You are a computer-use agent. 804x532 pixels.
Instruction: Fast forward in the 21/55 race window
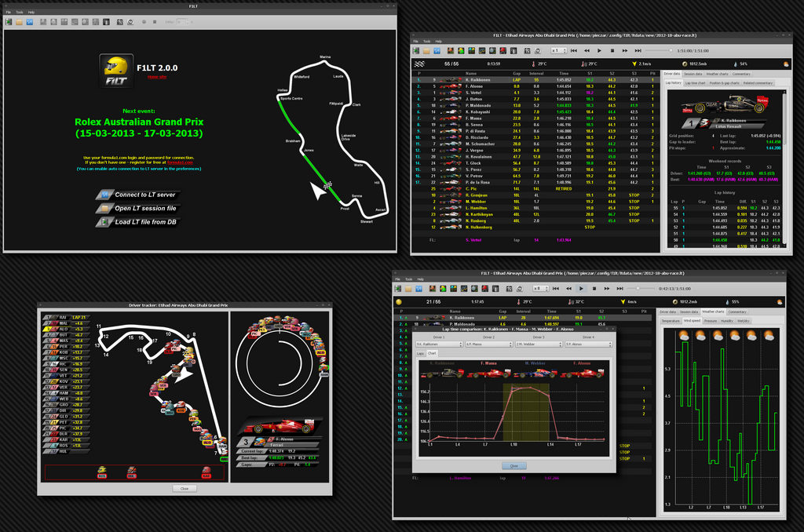point(607,289)
